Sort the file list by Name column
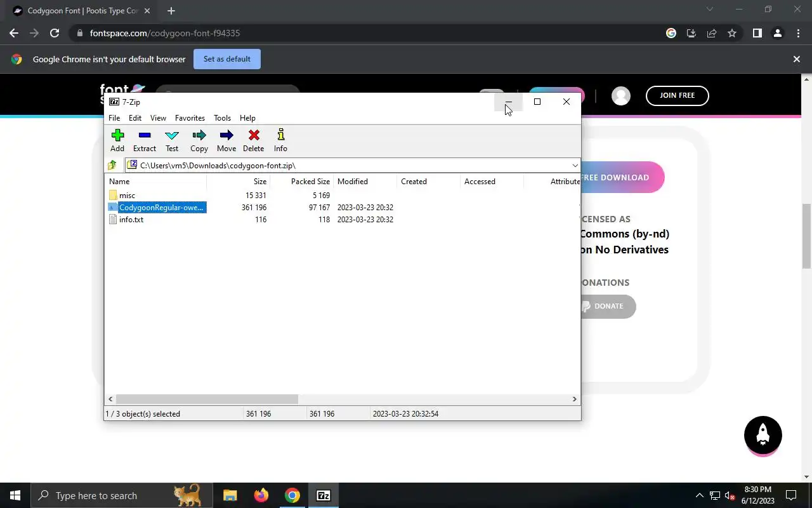Image resolution: width=812 pixels, height=508 pixels. coord(156,182)
